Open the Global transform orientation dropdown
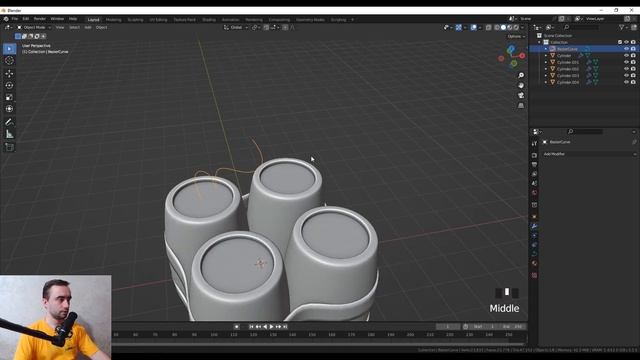The width and height of the screenshot is (640, 360). [236, 27]
